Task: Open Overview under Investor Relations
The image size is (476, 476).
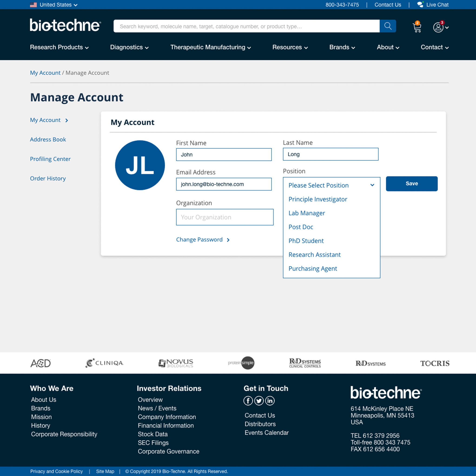Action: pos(150,400)
